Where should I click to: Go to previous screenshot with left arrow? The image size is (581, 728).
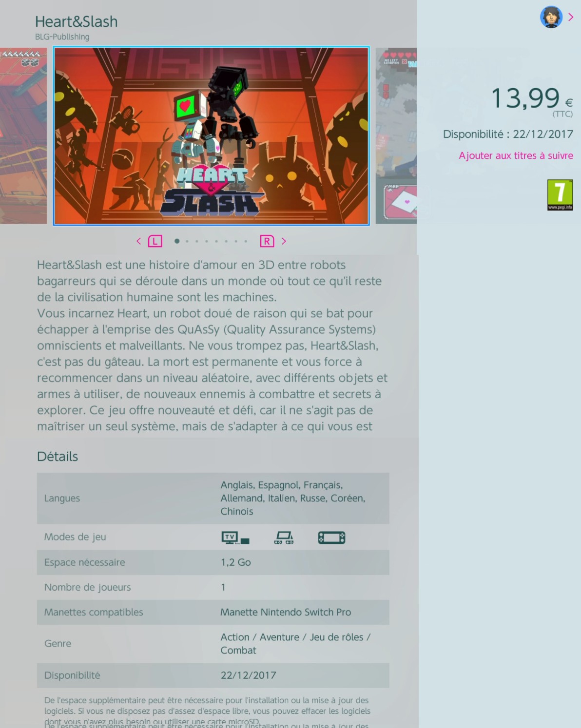pos(139,241)
